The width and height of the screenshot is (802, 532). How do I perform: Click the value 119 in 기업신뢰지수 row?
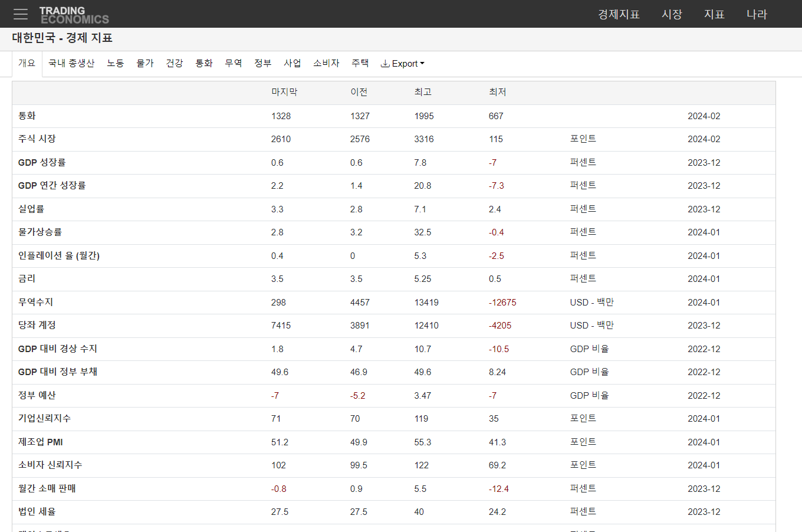click(x=421, y=419)
